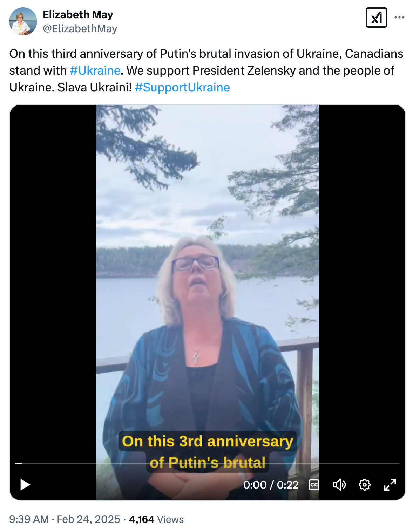Open the three-dot more options menu
Viewport: 413px width, 532px height.
[399, 18]
